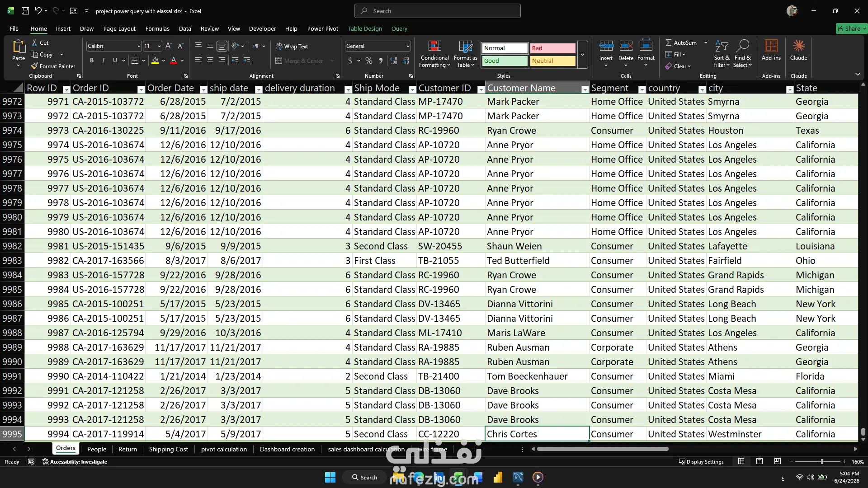Click Accessibility: Investigate in status bar
Screen dimensions: 868x488
pyautogui.click(x=75, y=462)
